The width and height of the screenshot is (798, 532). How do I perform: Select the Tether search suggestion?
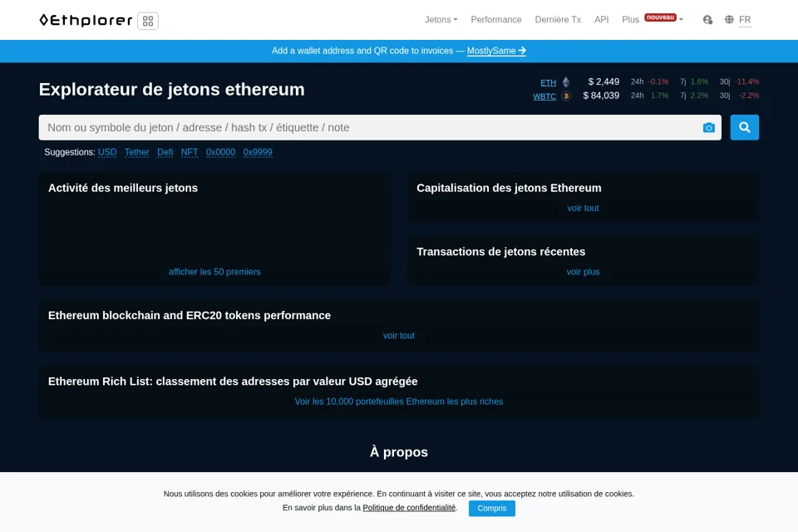coord(136,152)
